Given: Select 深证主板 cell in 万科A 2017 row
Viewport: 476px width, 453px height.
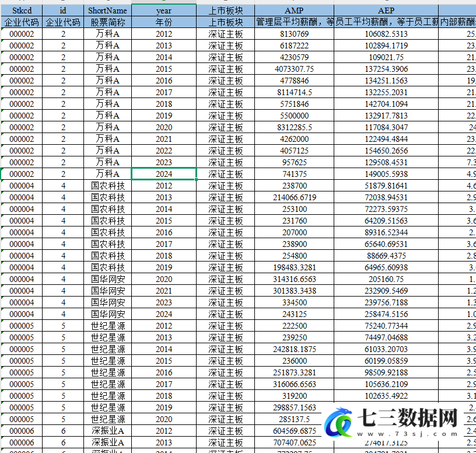Looking at the screenshot, I should click(226, 92).
